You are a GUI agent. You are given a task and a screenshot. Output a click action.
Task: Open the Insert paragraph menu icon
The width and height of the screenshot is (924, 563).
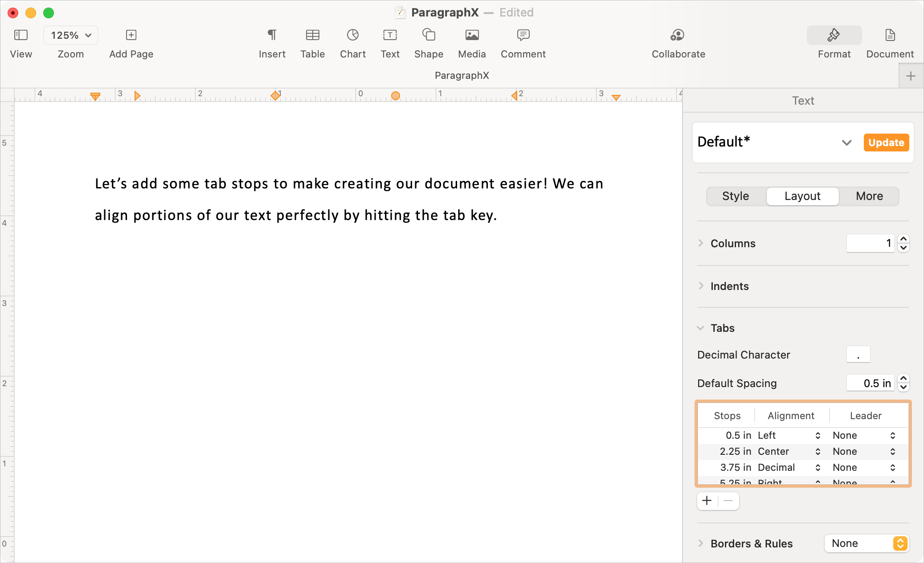[x=272, y=35]
